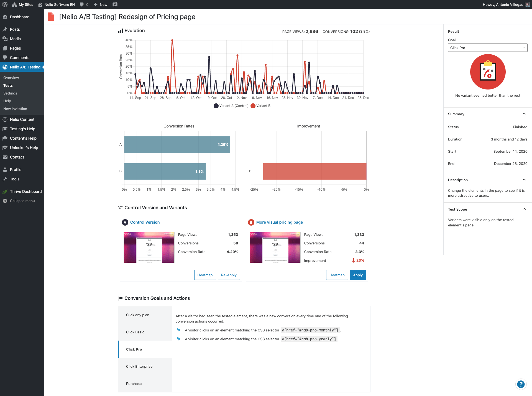Viewport: 532px width, 396px height.
Task: Click the Control Version page thumbnail
Action: click(x=149, y=247)
